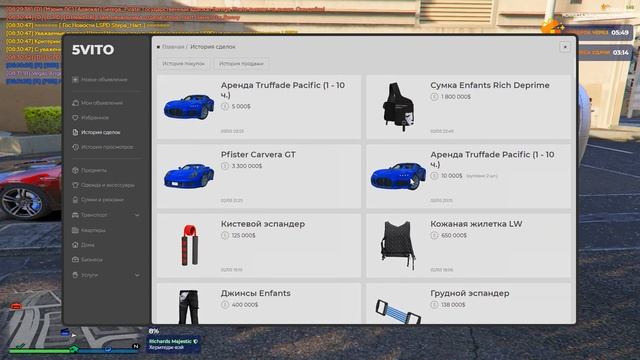This screenshot has height=360, width=640.
Task: Click the coin icon beside 10 000$
Action: click(434, 176)
